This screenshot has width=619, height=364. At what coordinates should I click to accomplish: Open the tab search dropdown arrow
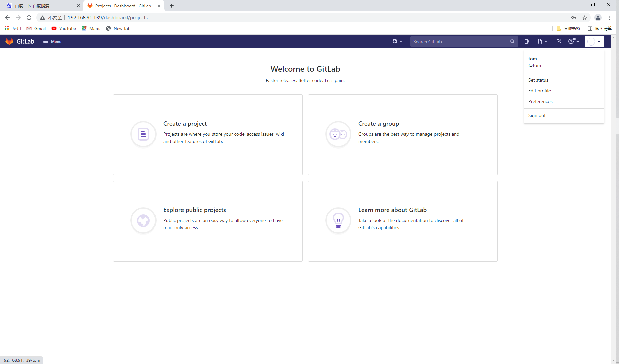tap(562, 5)
